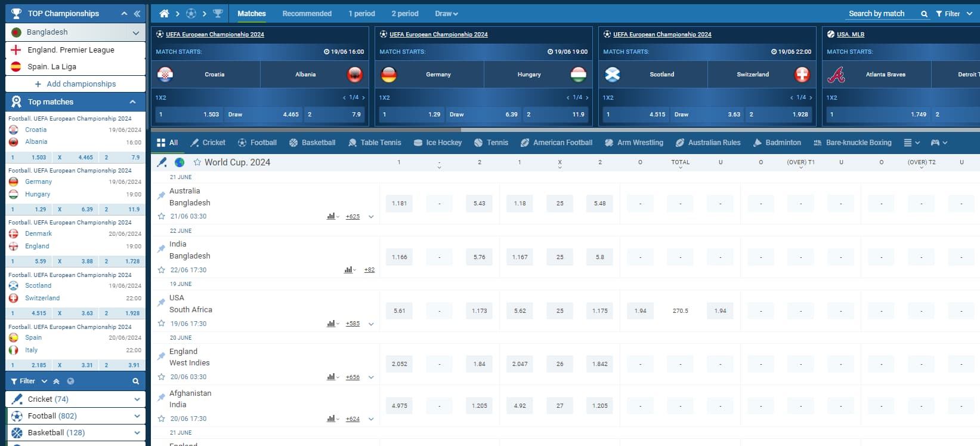Pin the USA vs South Africa match
The width and height of the screenshot is (980, 446).
coord(161,303)
